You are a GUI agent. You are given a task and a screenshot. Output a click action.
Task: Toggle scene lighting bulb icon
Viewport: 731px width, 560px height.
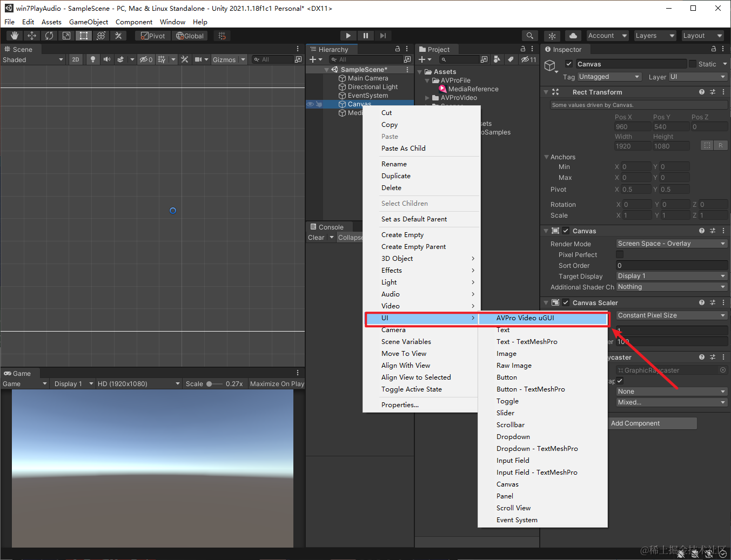pyautogui.click(x=93, y=59)
